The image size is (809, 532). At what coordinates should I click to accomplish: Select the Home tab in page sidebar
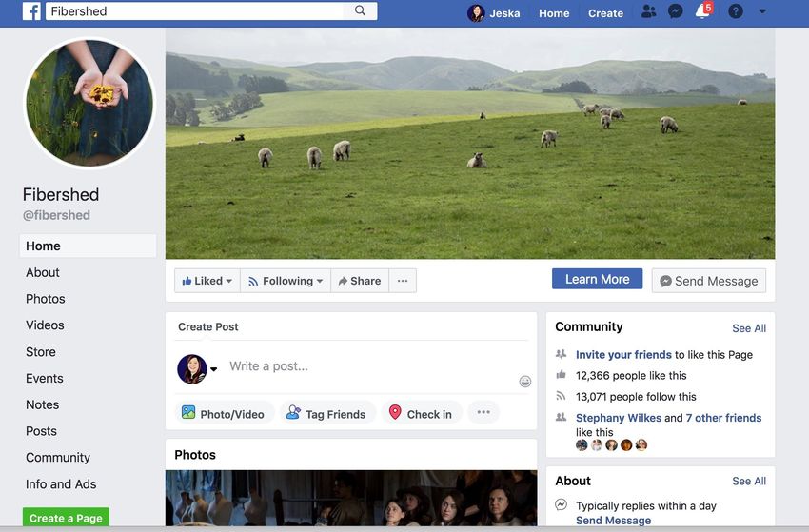pyautogui.click(x=88, y=246)
